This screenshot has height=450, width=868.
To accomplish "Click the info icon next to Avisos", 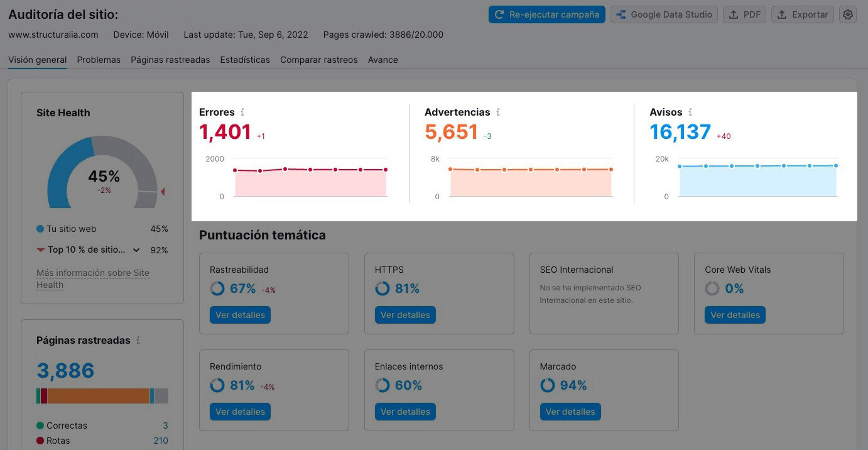I will click(690, 112).
